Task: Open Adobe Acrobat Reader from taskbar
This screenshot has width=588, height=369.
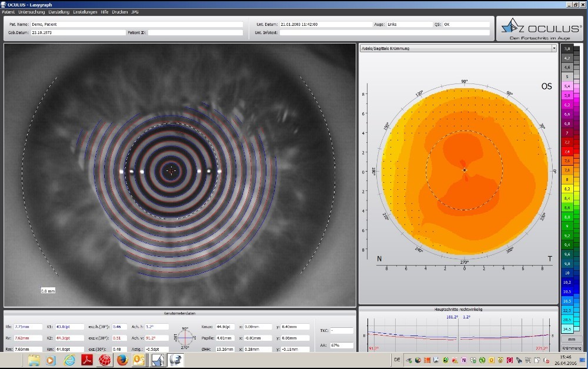Action: [87, 360]
